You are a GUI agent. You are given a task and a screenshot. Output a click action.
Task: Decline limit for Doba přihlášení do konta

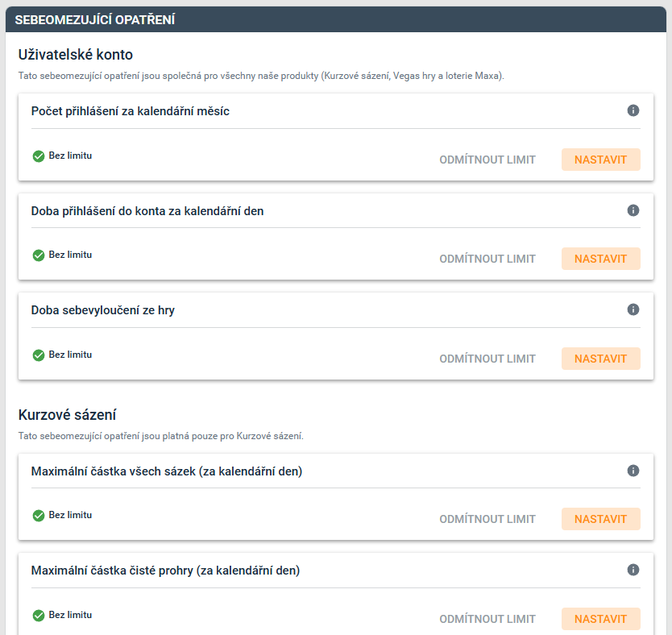coord(487,259)
